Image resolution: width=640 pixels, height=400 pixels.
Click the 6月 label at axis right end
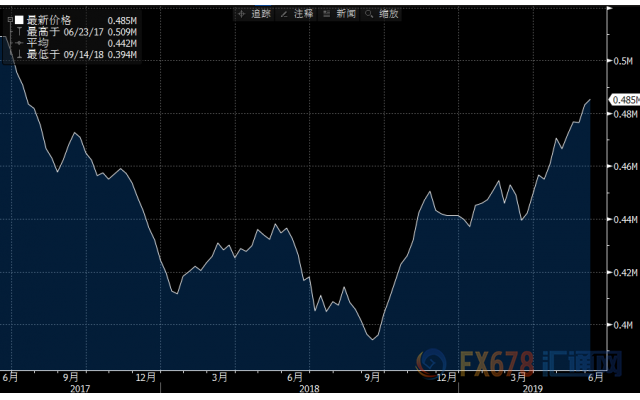tap(595, 377)
